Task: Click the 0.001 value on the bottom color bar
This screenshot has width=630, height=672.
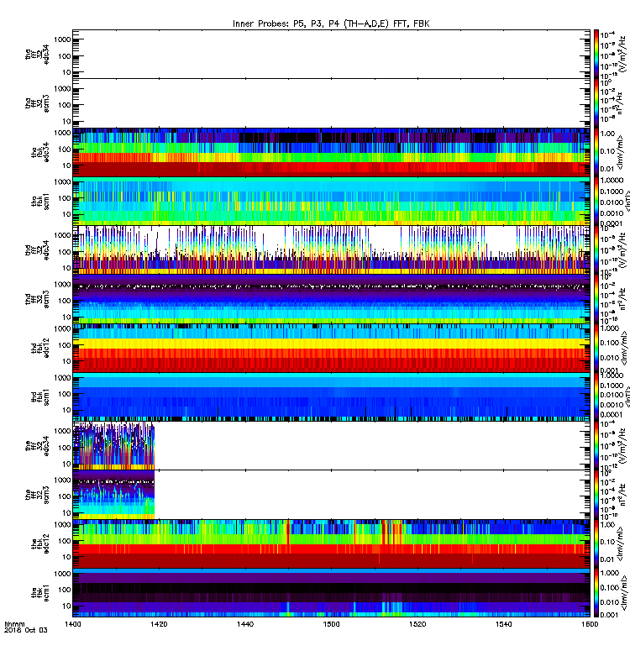Action: tap(609, 615)
